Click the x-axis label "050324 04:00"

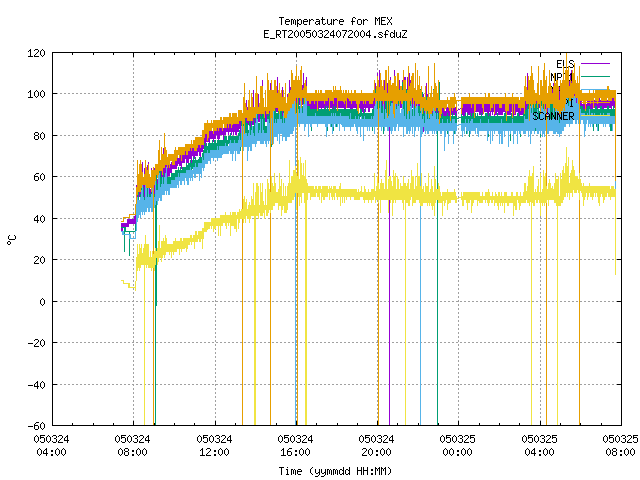point(51,446)
